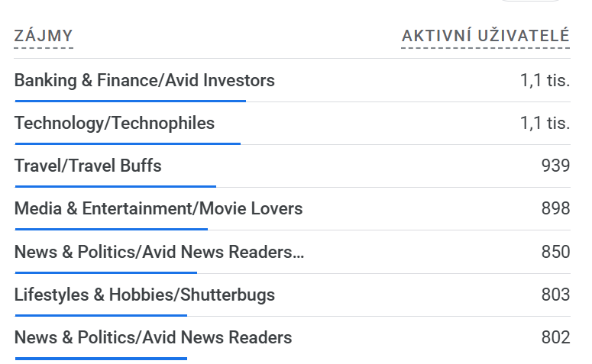Select truncated News & Politics/Avid News Readers… label

pos(159,252)
